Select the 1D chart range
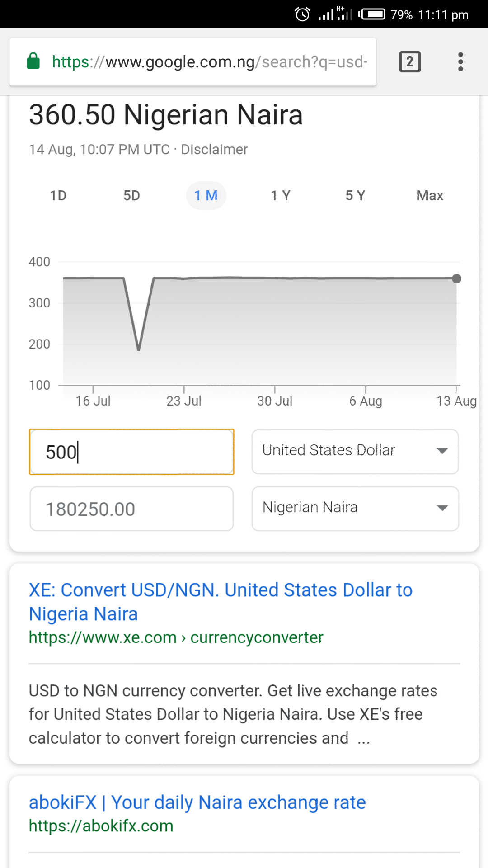Image resolution: width=488 pixels, height=868 pixels. (58, 195)
